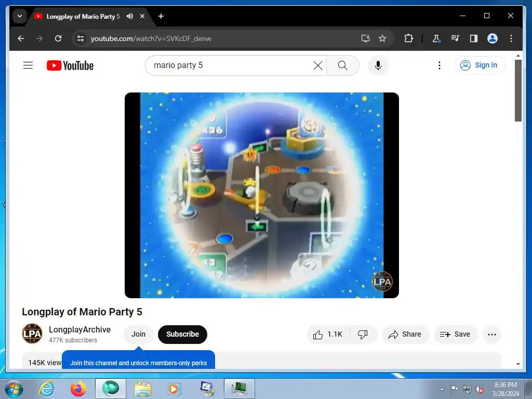
Task: Open Action Center flag icon
Action: click(x=454, y=389)
